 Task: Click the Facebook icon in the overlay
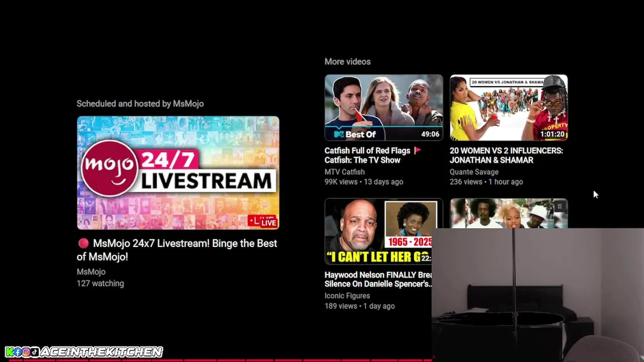[x=18, y=352]
